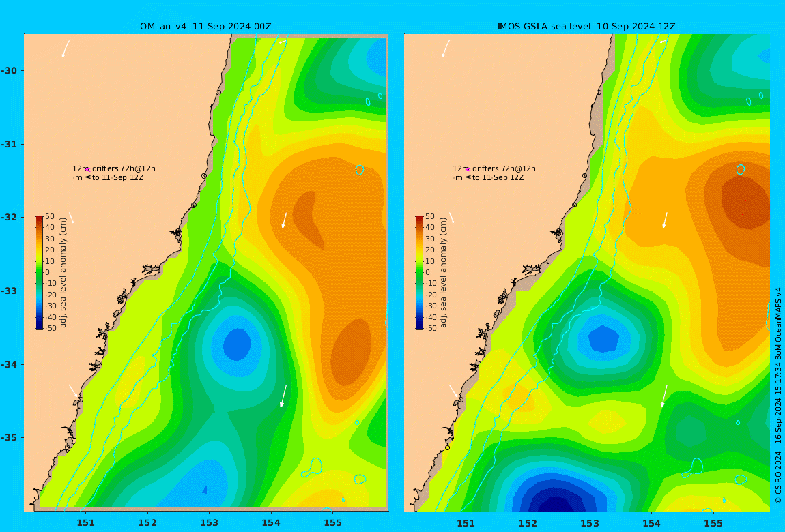
Task: Click '12m drifters 72h@12h' legend on left map
Action: pyautogui.click(x=113, y=168)
